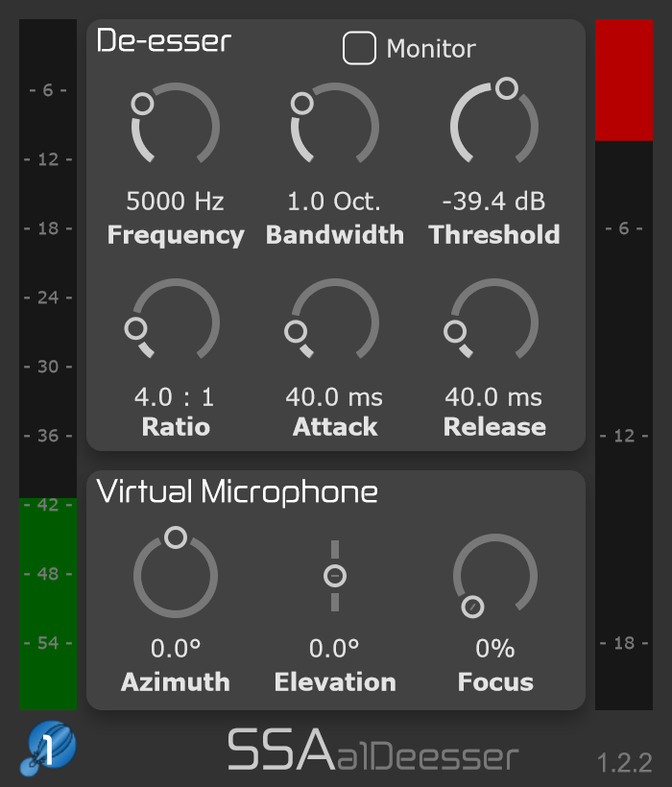The image size is (672, 787).
Task: Click the 1.2.2 version number
Action: (625, 763)
